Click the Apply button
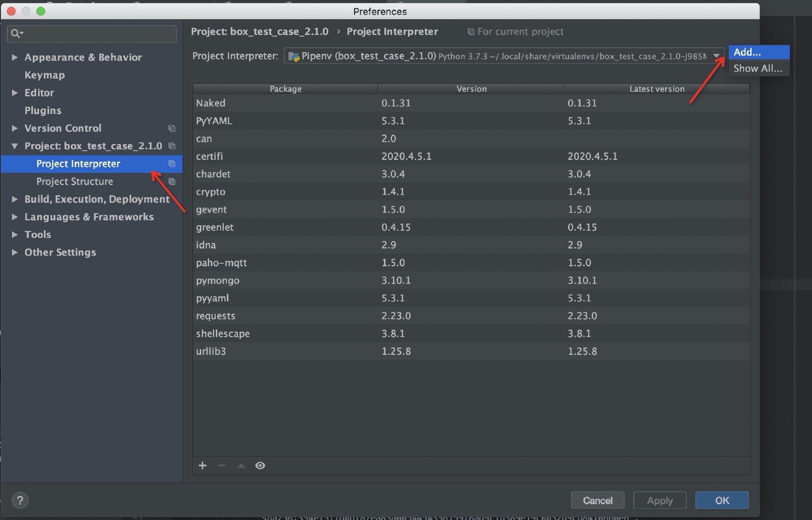Viewport: 812px width, 520px height. pos(659,500)
